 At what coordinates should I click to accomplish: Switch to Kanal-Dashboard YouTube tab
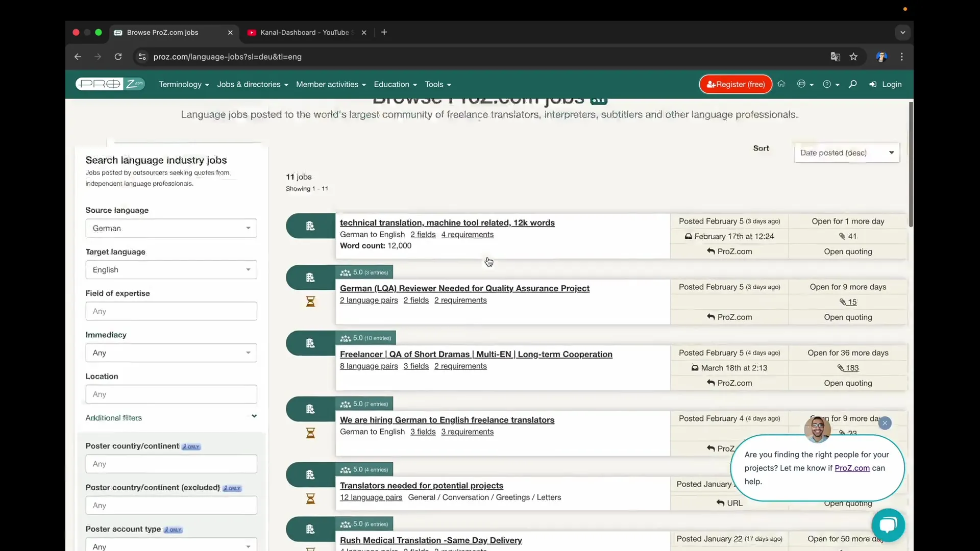(304, 32)
